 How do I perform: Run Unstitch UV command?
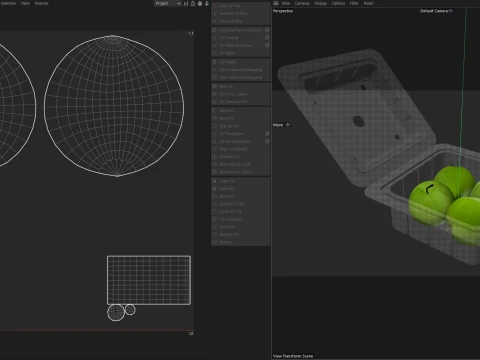[x=241, y=157]
